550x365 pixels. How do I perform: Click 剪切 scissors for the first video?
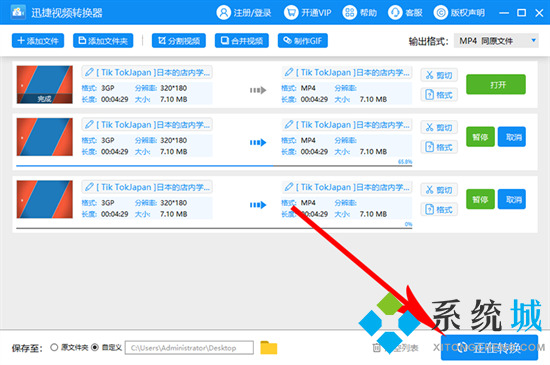coord(439,75)
